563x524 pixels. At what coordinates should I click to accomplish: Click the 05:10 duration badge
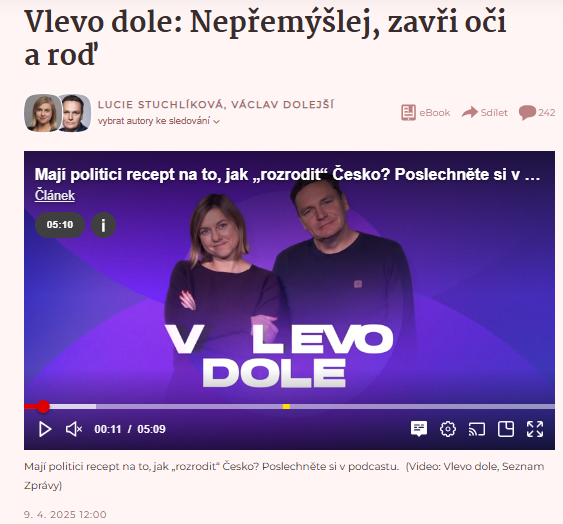coord(60,225)
